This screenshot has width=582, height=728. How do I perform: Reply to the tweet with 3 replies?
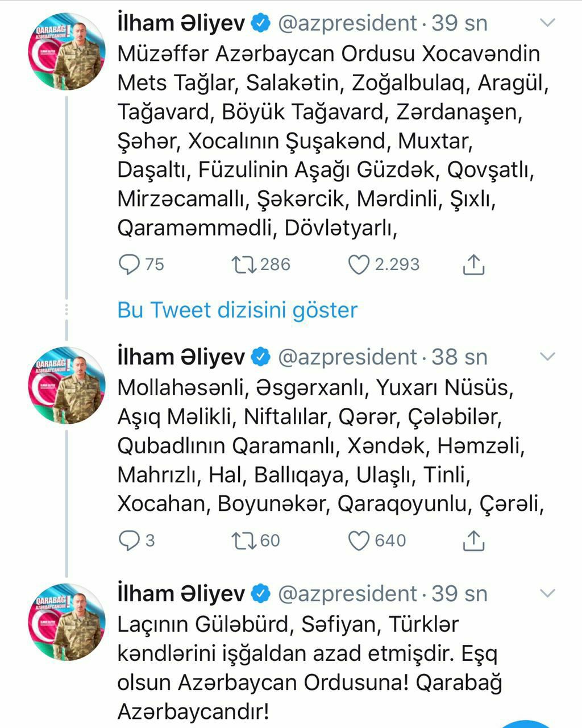pyautogui.click(x=128, y=540)
